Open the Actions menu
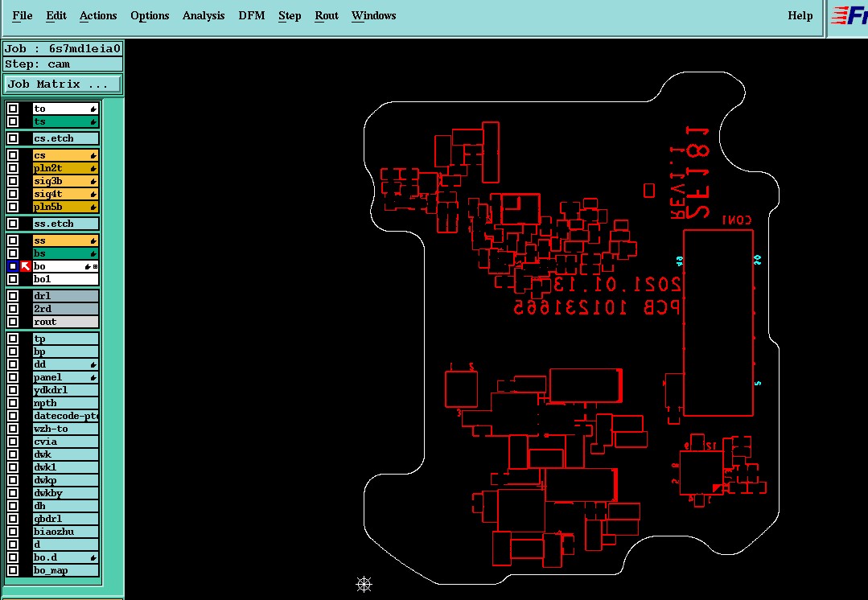Screen dimensions: 868x600 (x=98, y=15)
